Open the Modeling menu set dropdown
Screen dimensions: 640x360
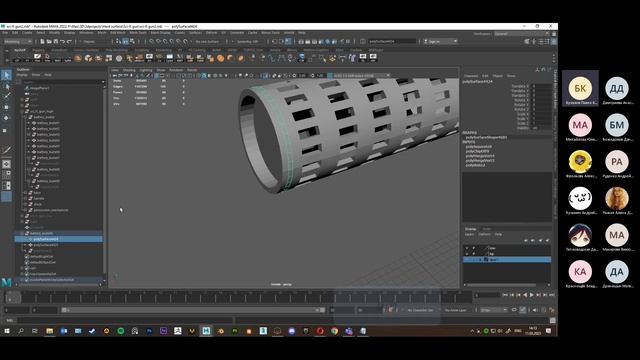[18, 41]
